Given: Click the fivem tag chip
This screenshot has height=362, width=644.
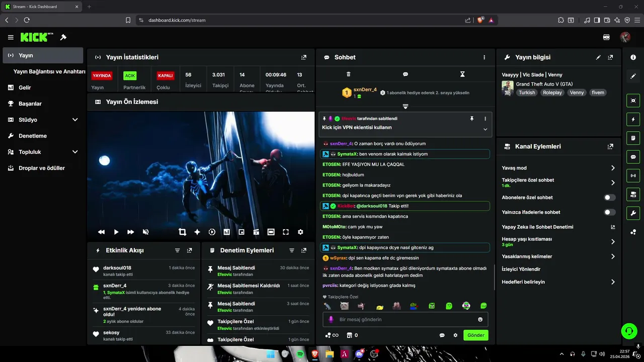Looking at the screenshot, I should 598,93.
